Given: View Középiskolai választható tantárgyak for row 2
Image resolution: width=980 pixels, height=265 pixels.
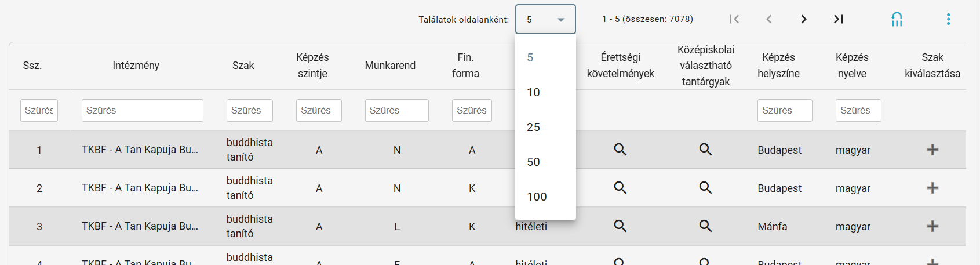Looking at the screenshot, I should click(705, 188).
